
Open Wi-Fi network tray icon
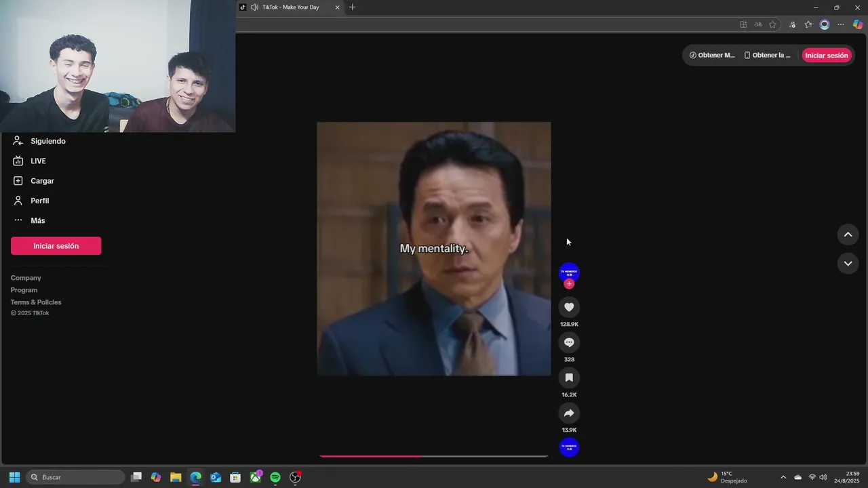pyautogui.click(x=812, y=477)
